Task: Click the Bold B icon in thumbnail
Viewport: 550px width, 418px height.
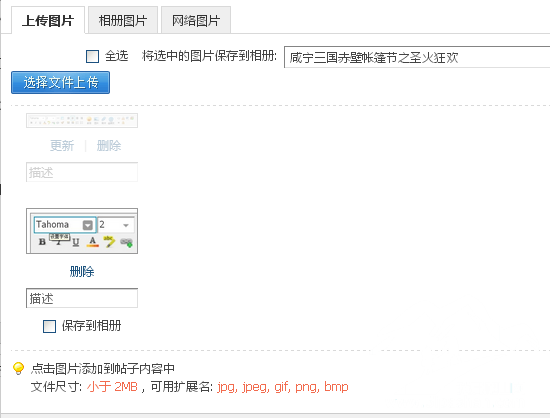Action: click(42, 242)
